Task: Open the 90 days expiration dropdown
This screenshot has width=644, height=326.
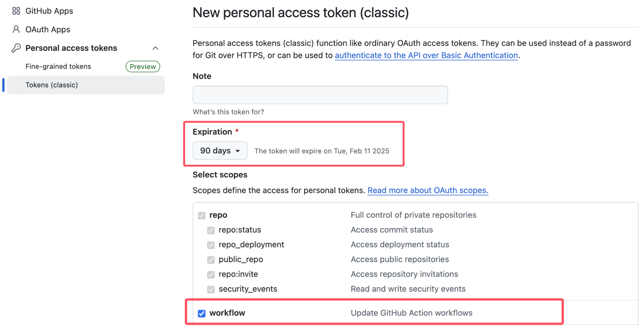Action: click(220, 150)
